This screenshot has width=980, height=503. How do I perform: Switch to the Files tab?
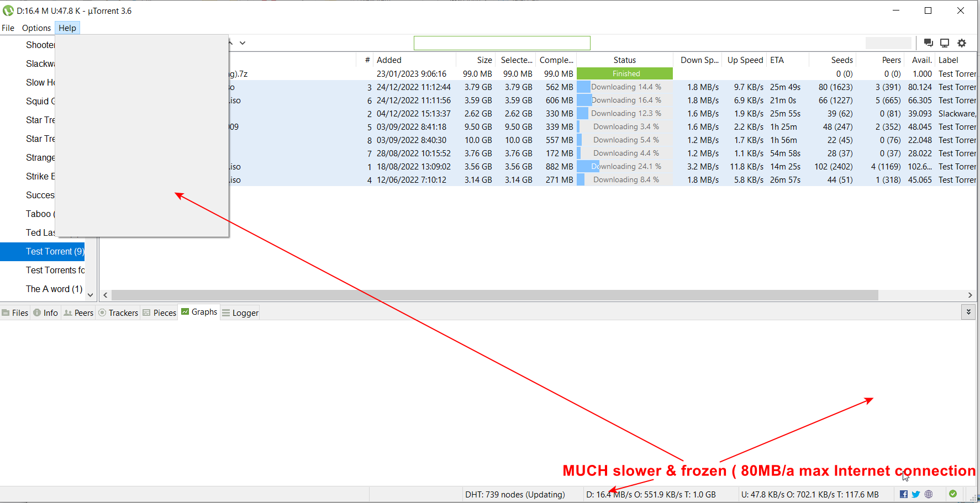pos(15,313)
